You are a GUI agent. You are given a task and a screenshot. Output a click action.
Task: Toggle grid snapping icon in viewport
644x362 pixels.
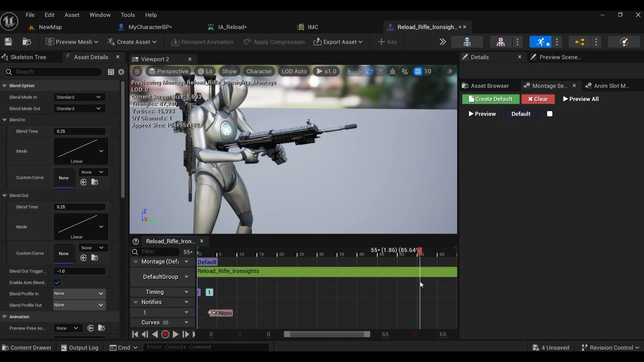pyautogui.click(x=418, y=71)
